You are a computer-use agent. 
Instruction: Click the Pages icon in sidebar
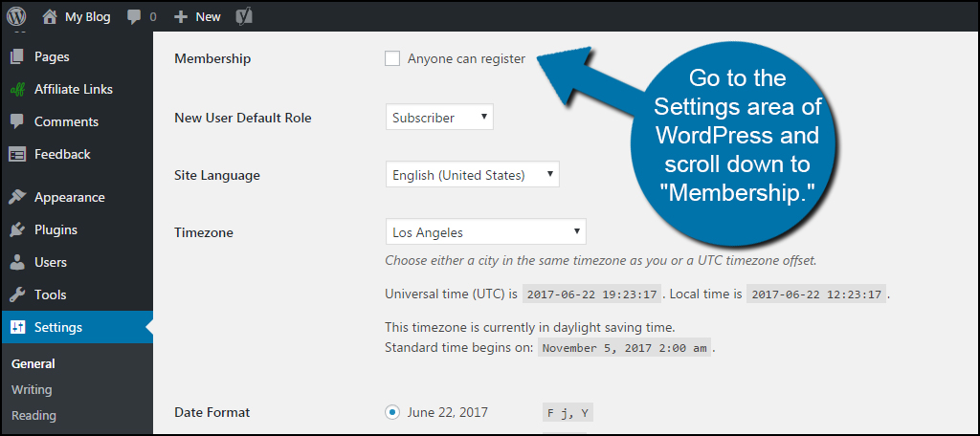[x=17, y=56]
